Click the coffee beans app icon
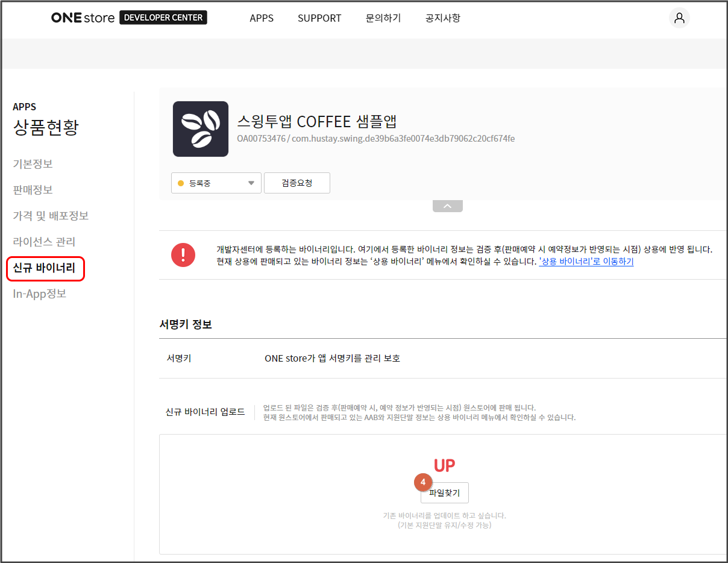 click(x=201, y=129)
